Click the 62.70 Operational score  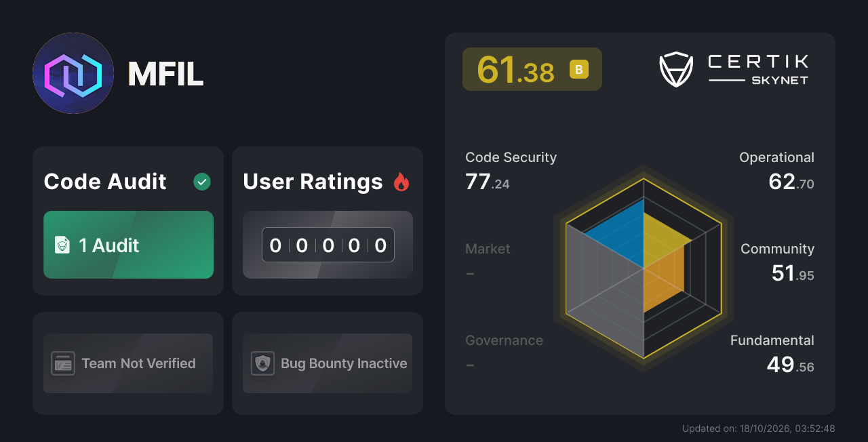click(791, 182)
